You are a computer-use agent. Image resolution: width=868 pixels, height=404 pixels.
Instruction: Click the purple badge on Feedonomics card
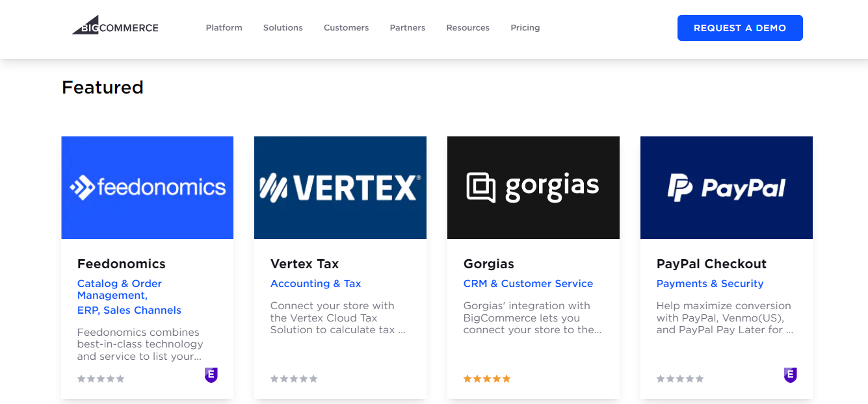[x=211, y=375]
